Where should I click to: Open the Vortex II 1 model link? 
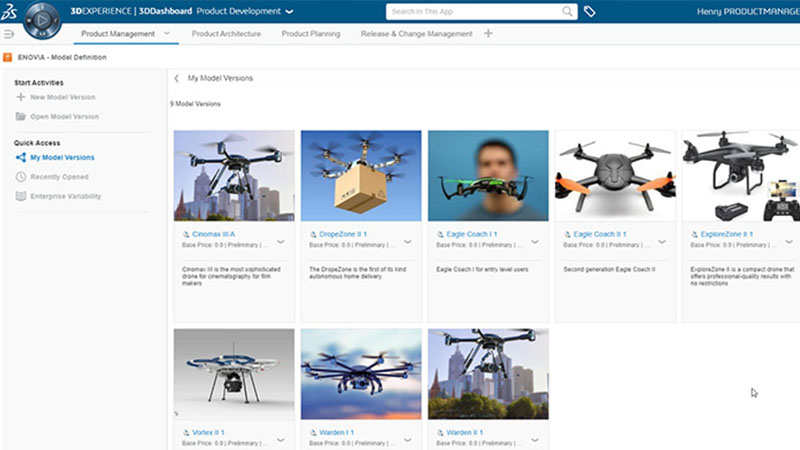(x=208, y=433)
